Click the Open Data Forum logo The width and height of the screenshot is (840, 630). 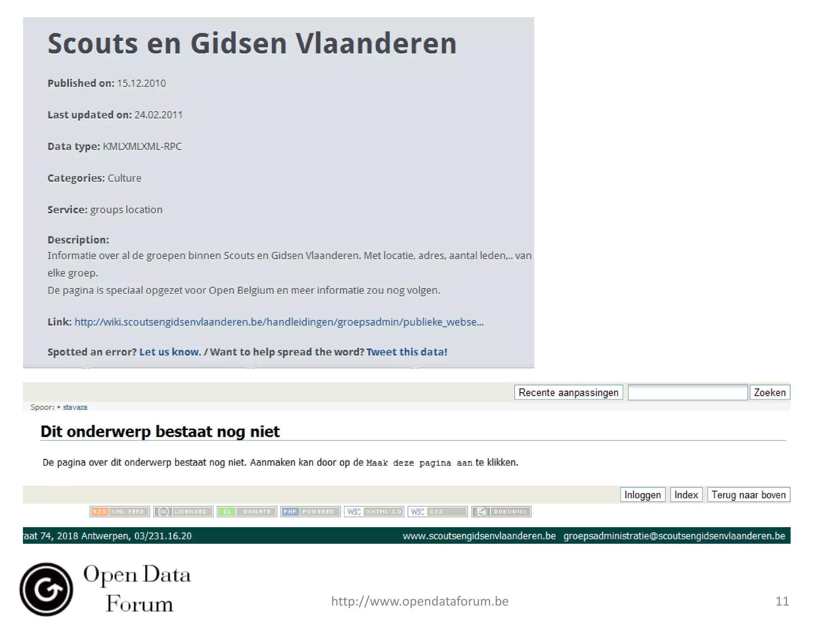(105, 589)
